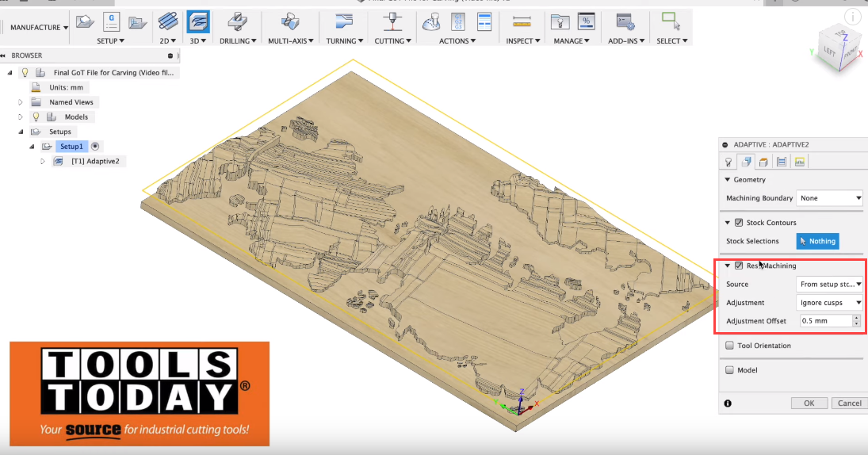This screenshot has height=455, width=868.
Task: Toggle Models lightbulb visibility
Action: 36,117
